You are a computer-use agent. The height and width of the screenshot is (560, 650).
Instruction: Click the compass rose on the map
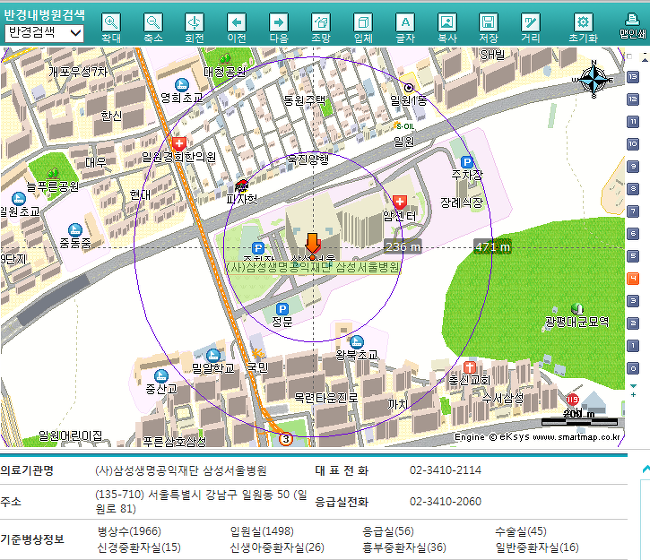click(594, 79)
